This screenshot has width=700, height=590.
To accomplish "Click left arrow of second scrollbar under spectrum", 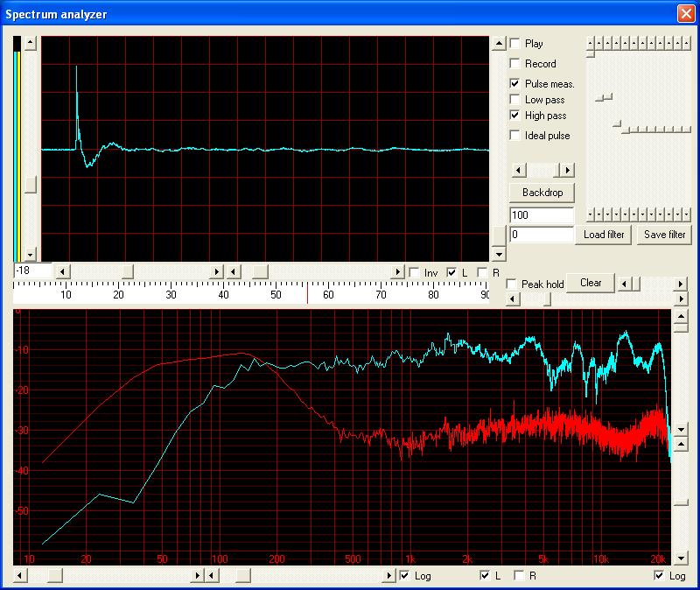I will coord(212,576).
